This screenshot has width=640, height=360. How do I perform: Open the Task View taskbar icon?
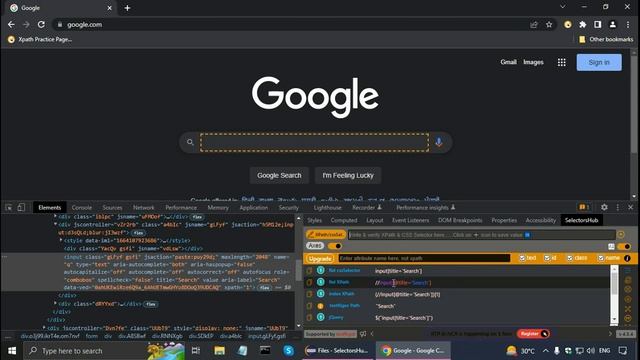click(x=196, y=351)
